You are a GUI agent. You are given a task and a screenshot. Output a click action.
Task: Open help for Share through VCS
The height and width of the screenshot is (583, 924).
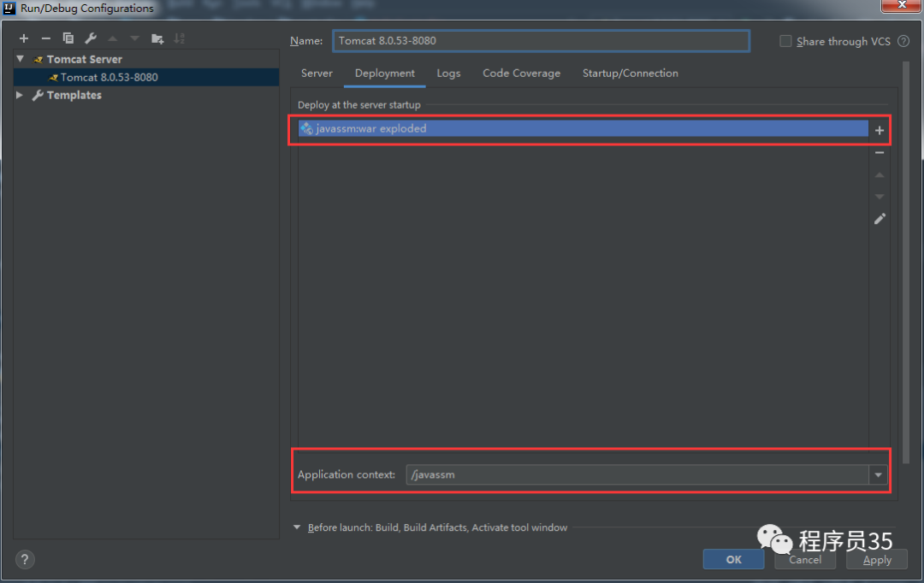click(903, 41)
